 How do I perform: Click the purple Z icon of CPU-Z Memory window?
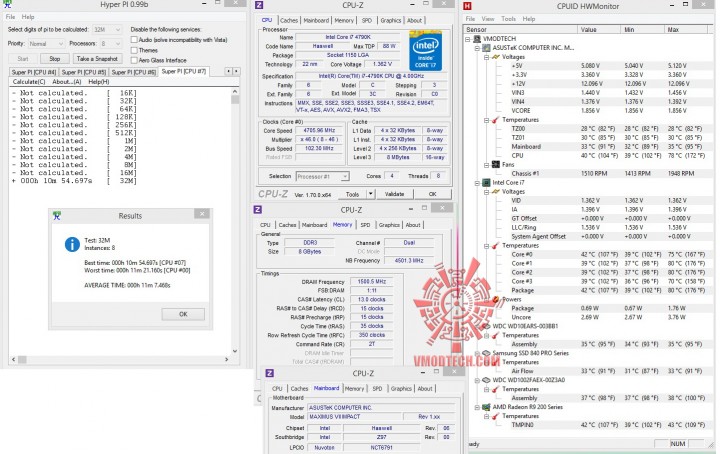coord(258,210)
